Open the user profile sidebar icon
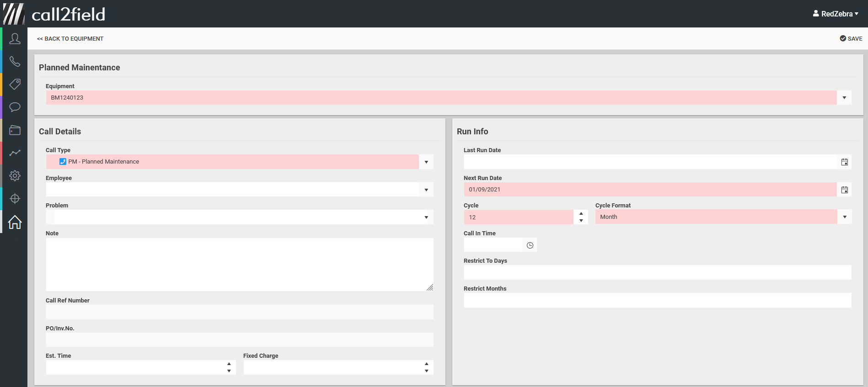 pyautogui.click(x=15, y=39)
